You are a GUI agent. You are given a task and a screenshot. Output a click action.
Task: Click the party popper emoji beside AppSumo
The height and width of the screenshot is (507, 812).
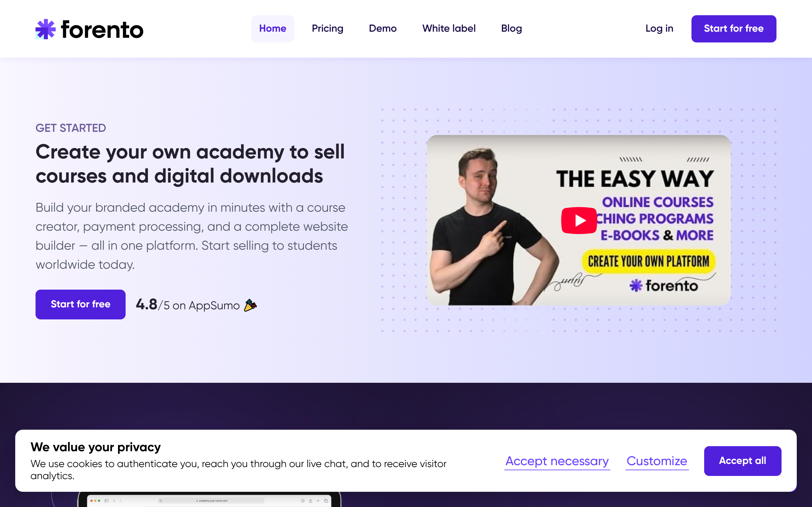pos(250,305)
